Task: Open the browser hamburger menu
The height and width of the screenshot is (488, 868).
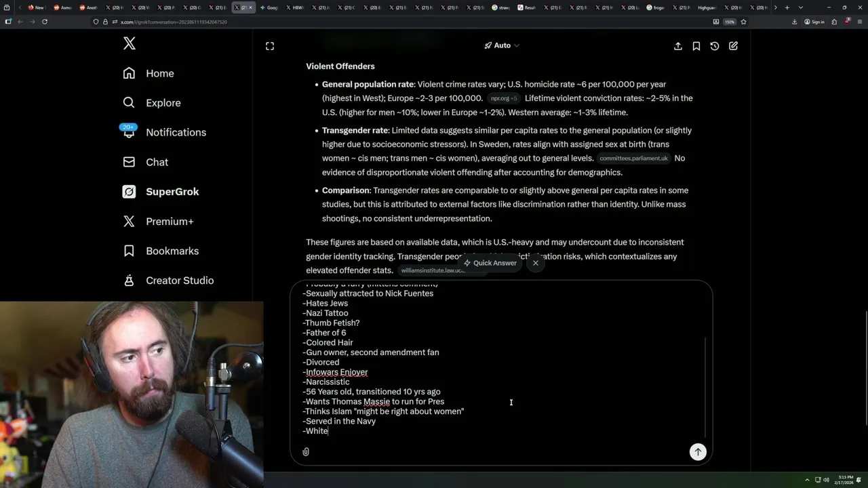Action: point(859,22)
